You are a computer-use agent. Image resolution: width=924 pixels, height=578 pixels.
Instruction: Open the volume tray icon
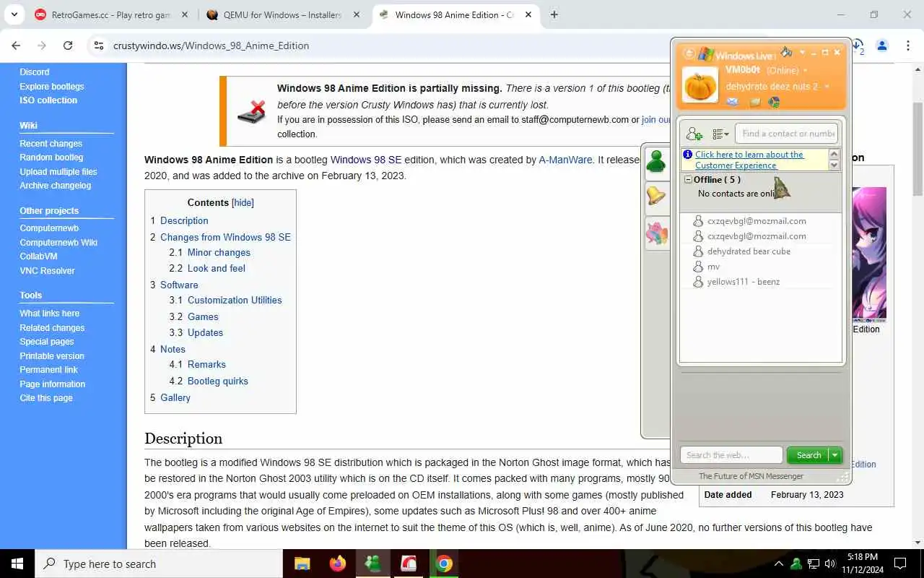[830, 564]
